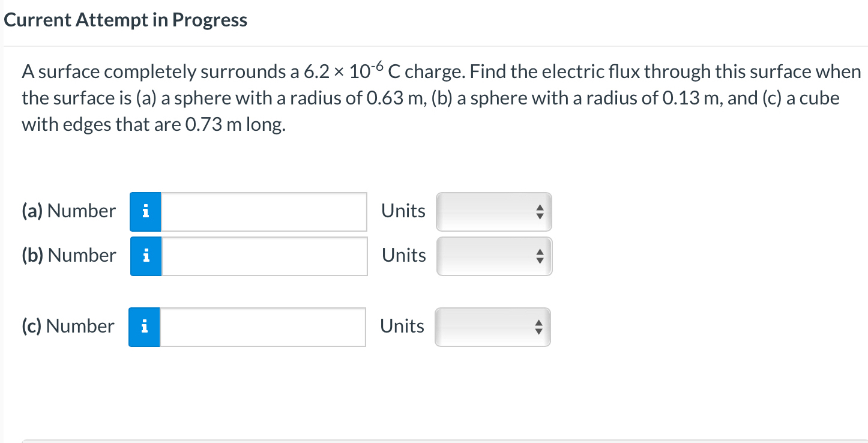
Task: Click the 'Current Attempt in Progress' heading
Action: click(125, 19)
